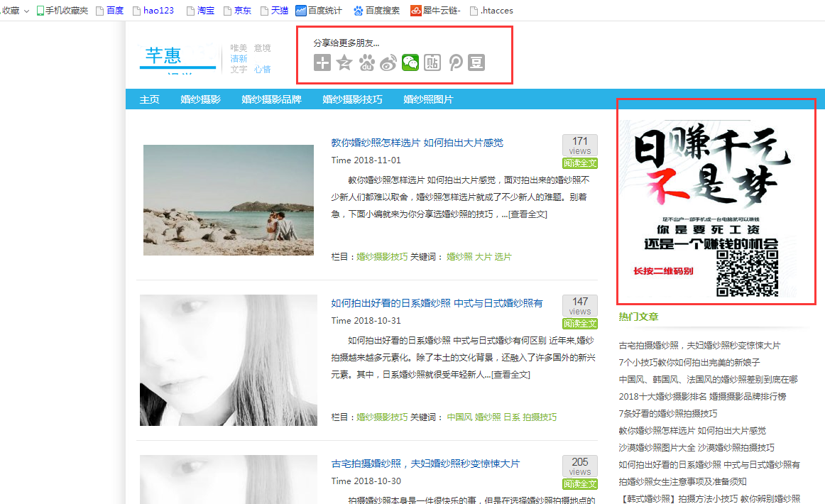Click [查看全文] in the 选片 article excerpt
The height and width of the screenshot is (504, 825).
(528, 214)
